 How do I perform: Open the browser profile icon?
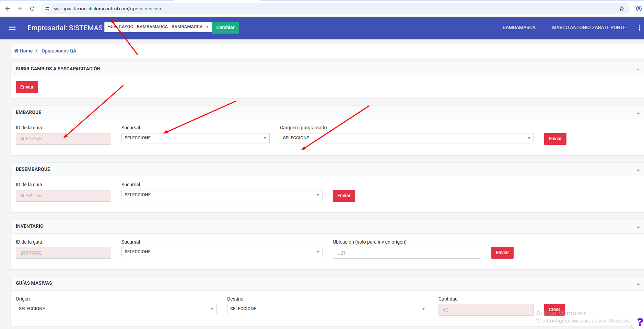coord(639,9)
